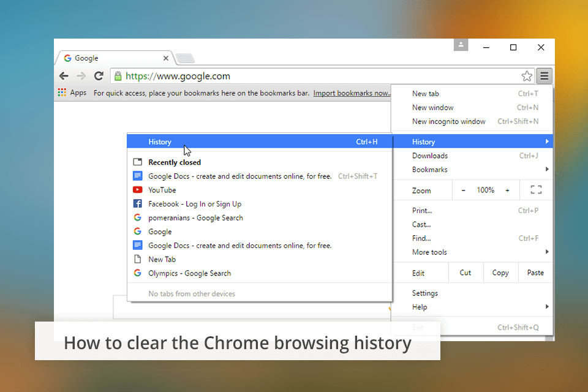Click Google icon next to Olympics search
Viewport: 588px width, 392px height.
[138, 273]
